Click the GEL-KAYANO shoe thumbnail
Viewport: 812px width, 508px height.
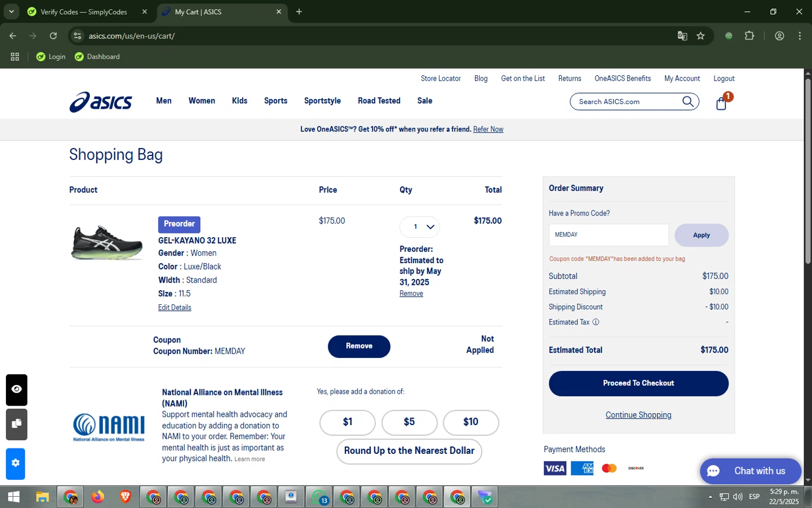point(107,243)
